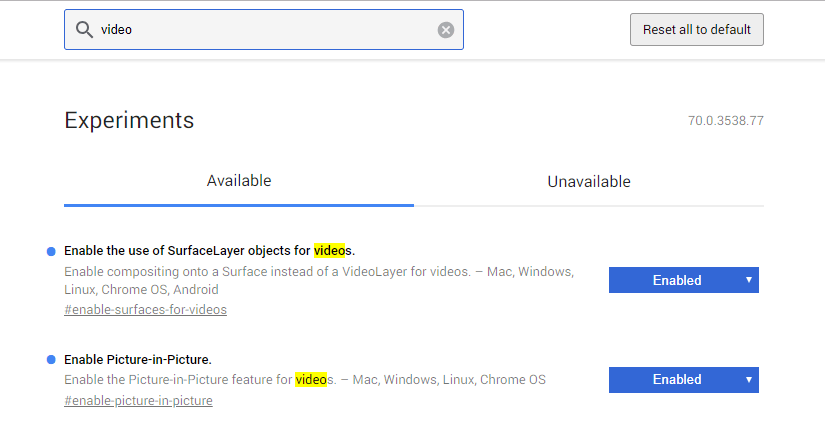
Task: Open #enable-surfaces-for-videos link
Action: tap(145, 309)
